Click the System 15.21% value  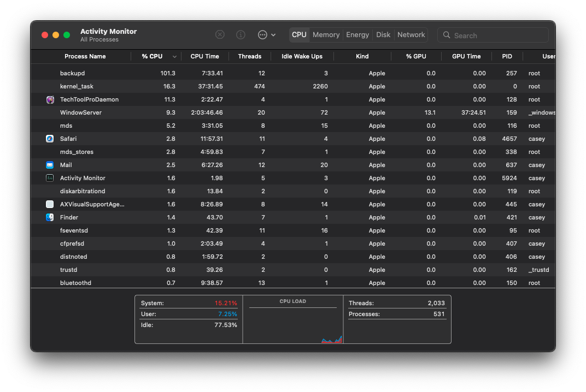tap(226, 303)
